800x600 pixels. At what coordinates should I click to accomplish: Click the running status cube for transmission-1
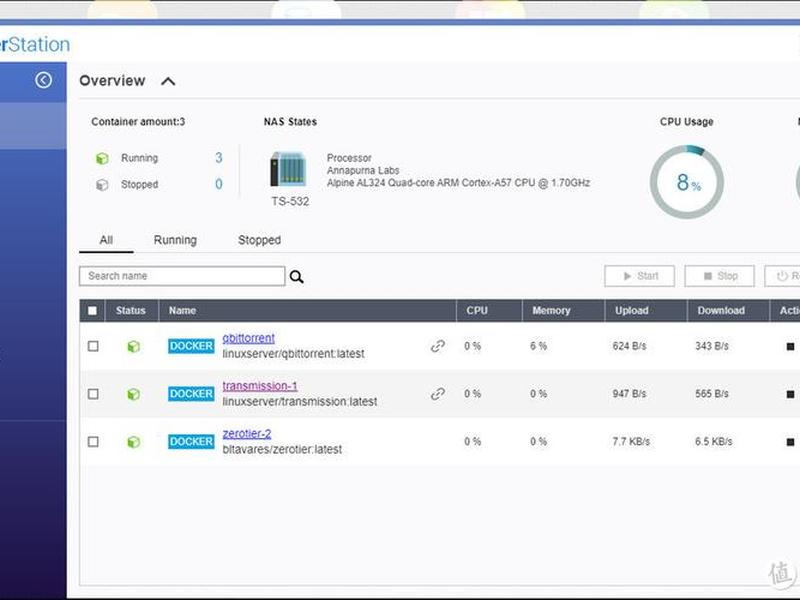coord(133,394)
